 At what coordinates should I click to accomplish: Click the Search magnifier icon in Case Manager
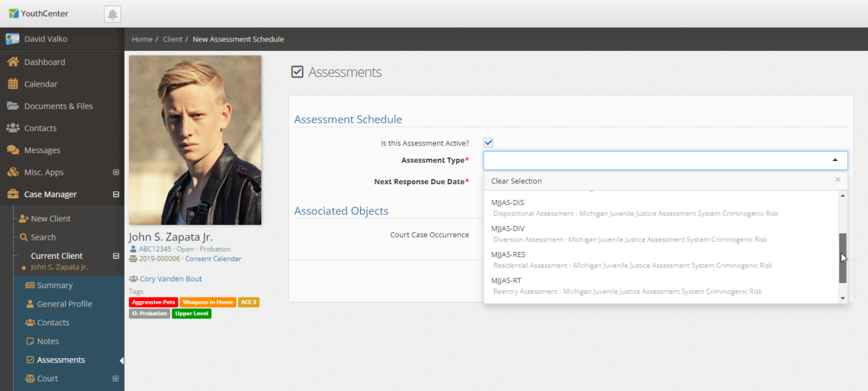pyautogui.click(x=24, y=237)
